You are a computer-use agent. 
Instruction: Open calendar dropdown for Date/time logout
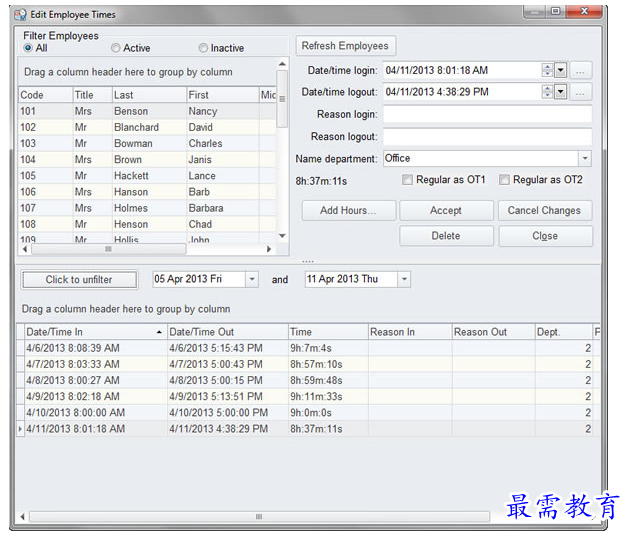coord(561,92)
